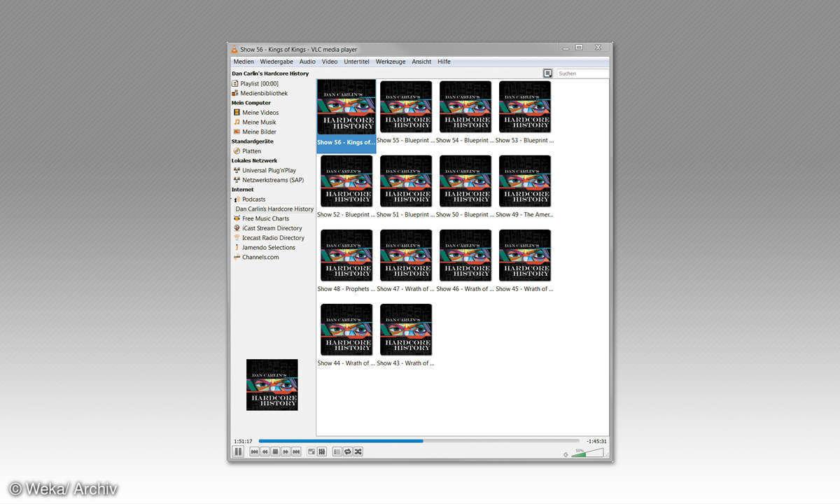Select Meine Musik note icon

[x=237, y=122]
